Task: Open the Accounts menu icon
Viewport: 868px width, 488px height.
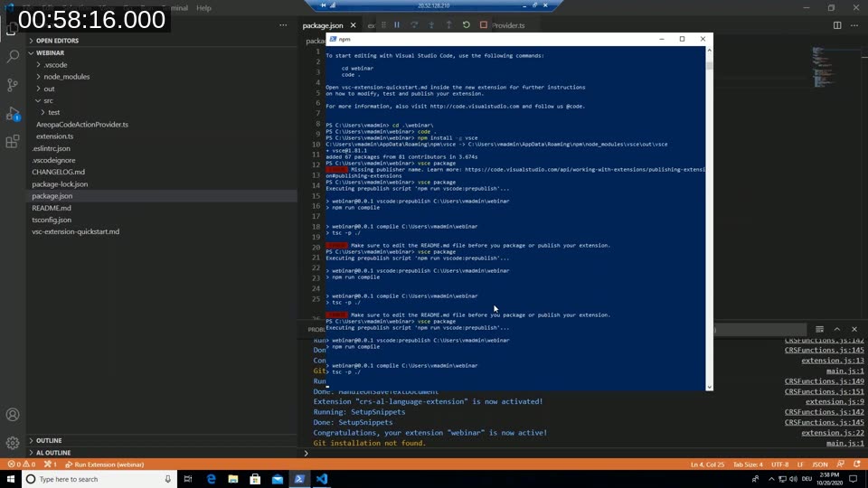Action: (x=13, y=415)
